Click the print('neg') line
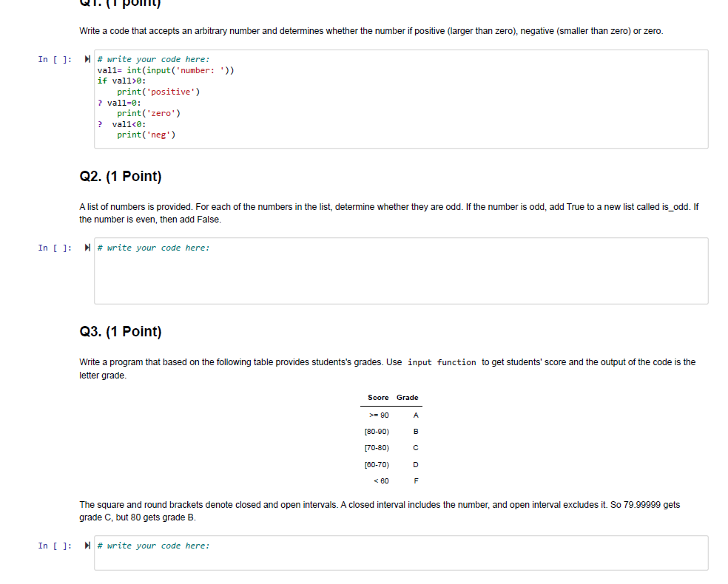 pos(146,135)
